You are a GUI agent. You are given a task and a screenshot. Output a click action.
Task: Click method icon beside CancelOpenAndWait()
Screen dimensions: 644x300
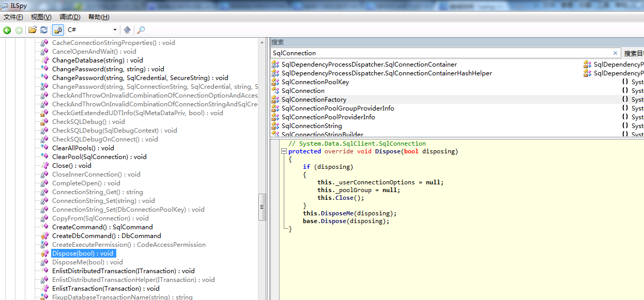pyautogui.click(x=45, y=52)
